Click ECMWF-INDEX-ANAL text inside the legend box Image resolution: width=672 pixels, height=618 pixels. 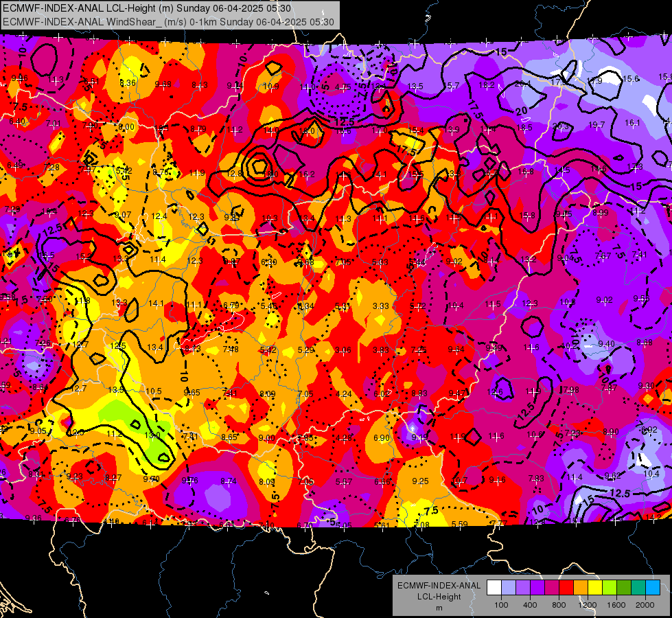pyautogui.click(x=439, y=586)
